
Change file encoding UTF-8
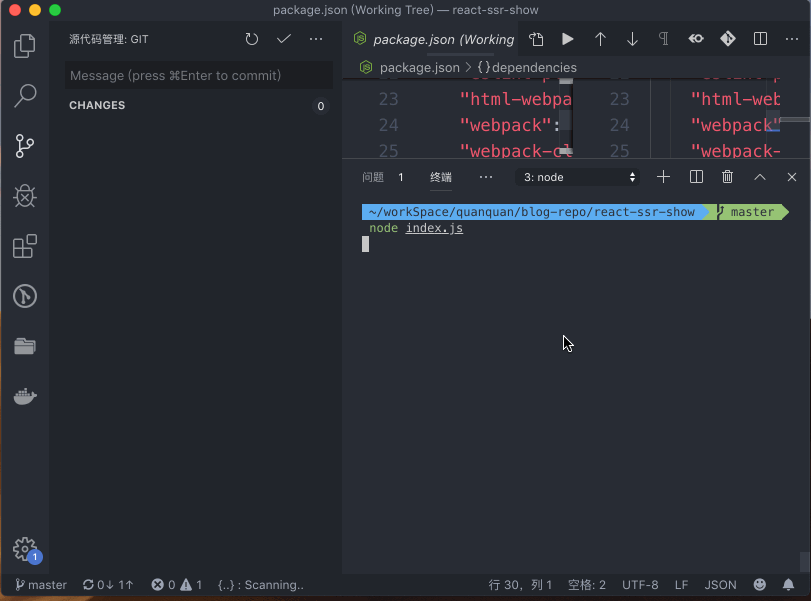pyautogui.click(x=640, y=585)
